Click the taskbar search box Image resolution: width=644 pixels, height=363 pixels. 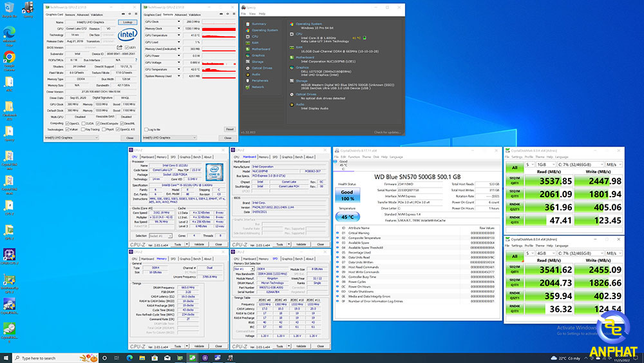coord(55,358)
